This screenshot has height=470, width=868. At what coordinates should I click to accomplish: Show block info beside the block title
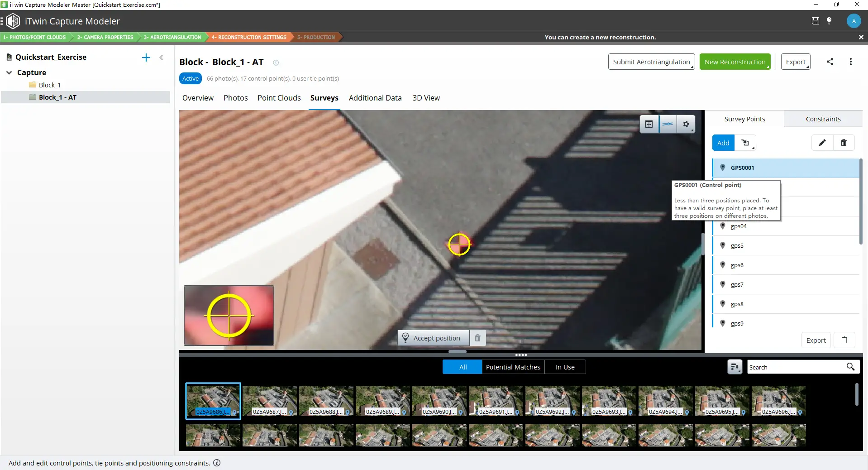pos(276,62)
